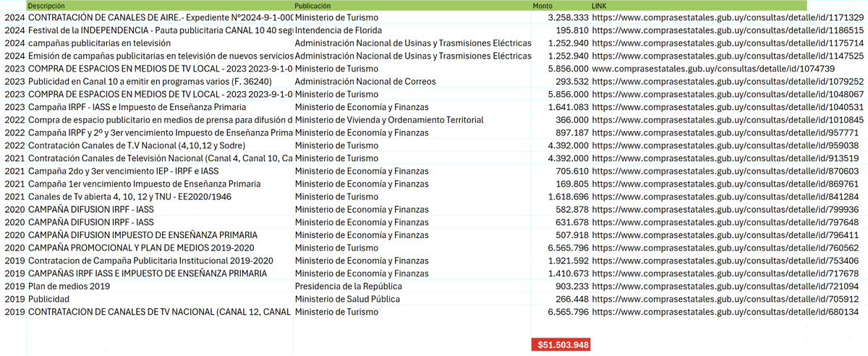
Task: Select 'CONTRATACIÓN DE CANALES DE AIRE' description cell
Action: pyautogui.click(x=160, y=17)
